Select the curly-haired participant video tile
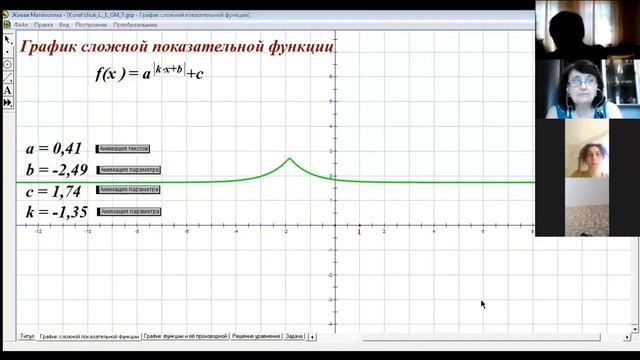Screen dimensions: 640x360 (x=587, y=148)
